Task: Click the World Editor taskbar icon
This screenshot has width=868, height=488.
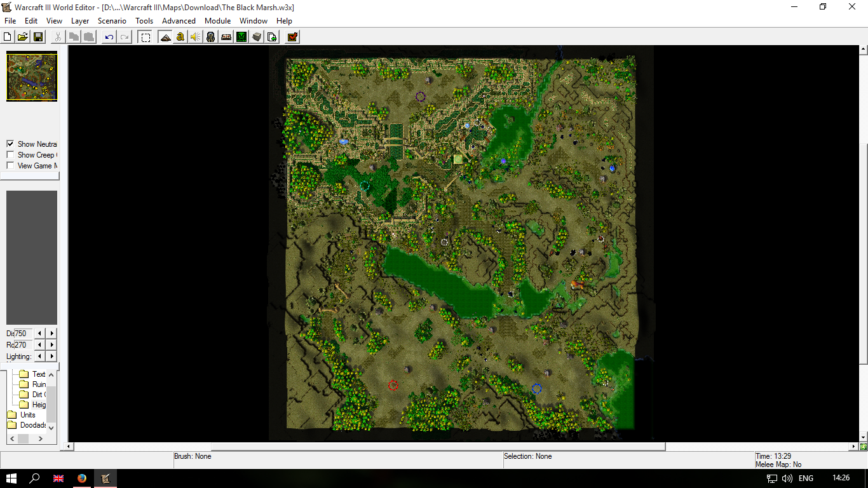Action: (x=105, y=478)
